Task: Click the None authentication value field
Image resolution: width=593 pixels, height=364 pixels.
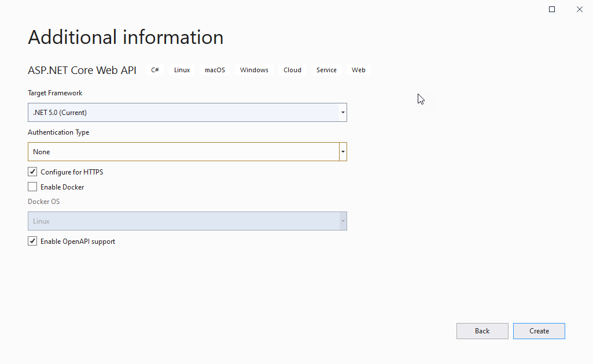Action: coord(183,152)
